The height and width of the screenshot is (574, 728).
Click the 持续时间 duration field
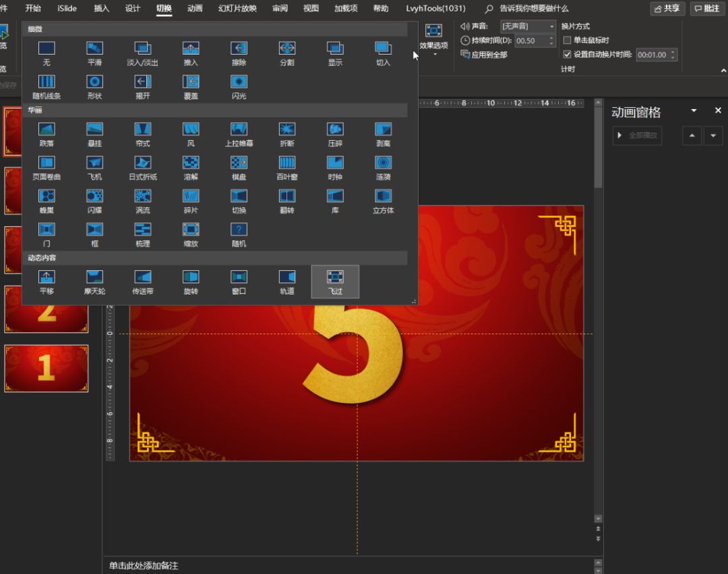(x=530, y=40)
